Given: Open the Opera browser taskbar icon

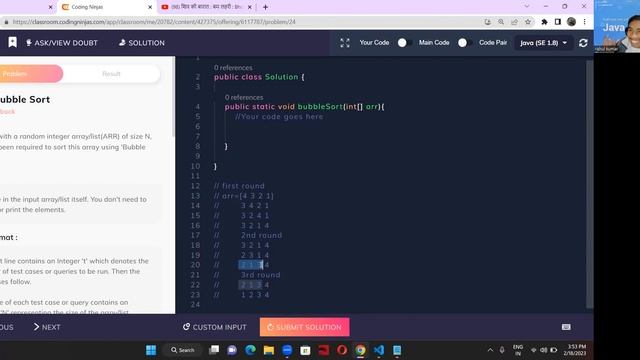Looking at the screenshot, I should [342, 350].
